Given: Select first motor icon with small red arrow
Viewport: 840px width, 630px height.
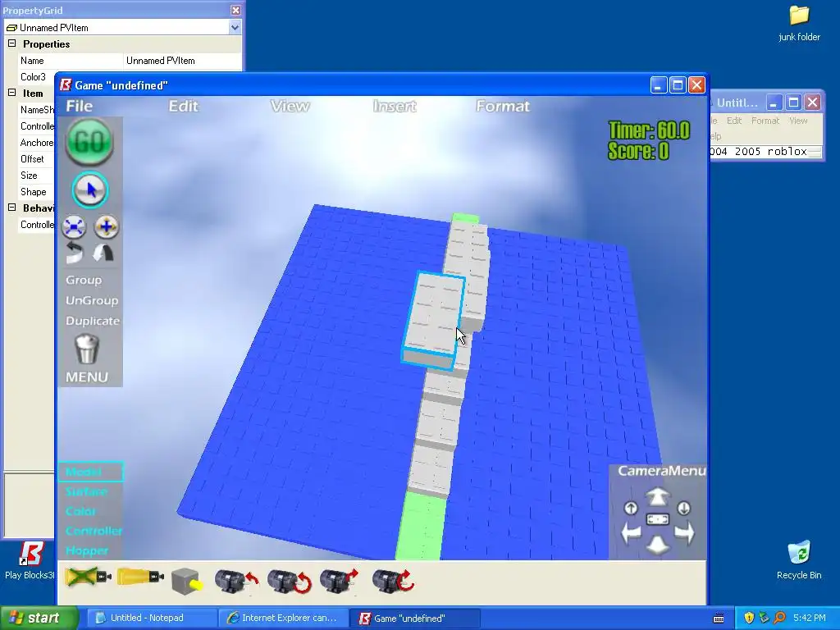Looking at the screenshot, I should pyautogui.click(x=236, y=582).
